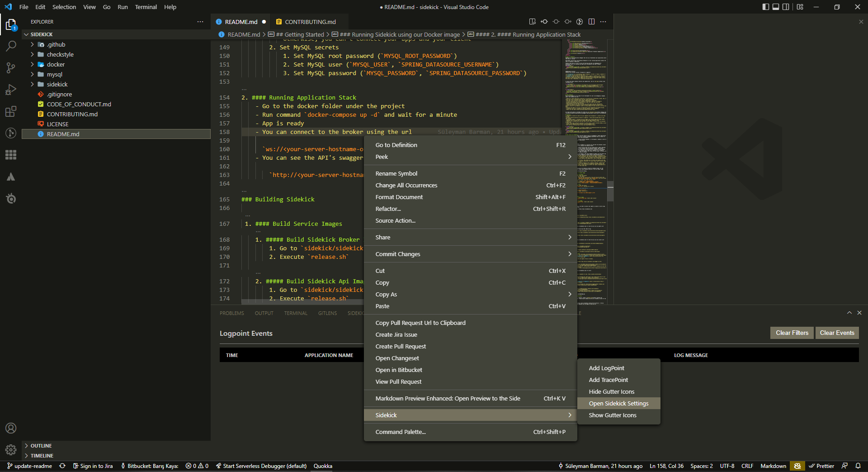Choose Add LogPoint from the Sidekick submenu

point(618,368)
